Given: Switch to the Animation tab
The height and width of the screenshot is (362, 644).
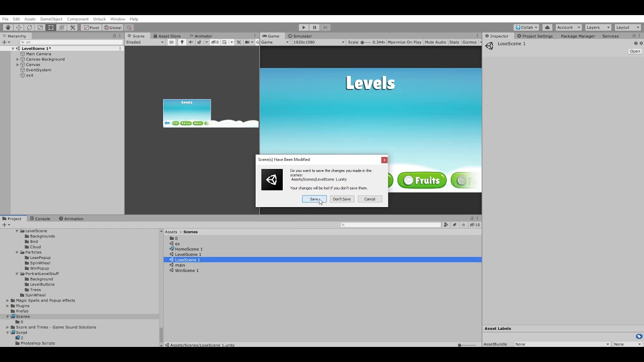Looking at the screenshot, I should point(71,219).
